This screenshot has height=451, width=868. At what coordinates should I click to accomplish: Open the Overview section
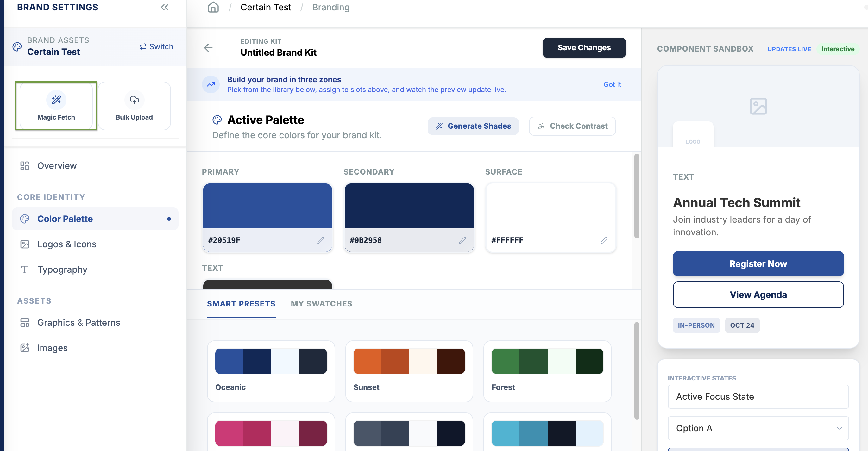pos(95,166)
